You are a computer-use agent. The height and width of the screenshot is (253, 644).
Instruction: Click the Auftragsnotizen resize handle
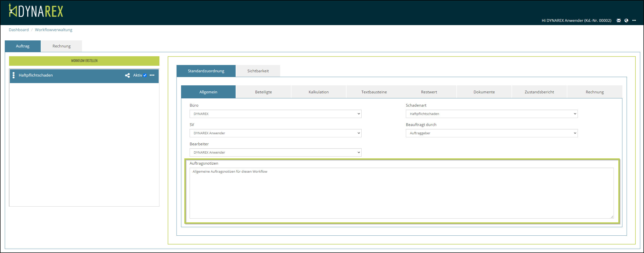click(x=612, y=217)
